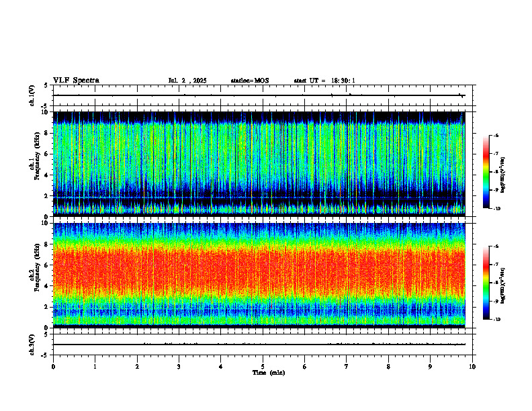
Task: Click the "station=MOS" header label
Action: click(x=250, y=81)
